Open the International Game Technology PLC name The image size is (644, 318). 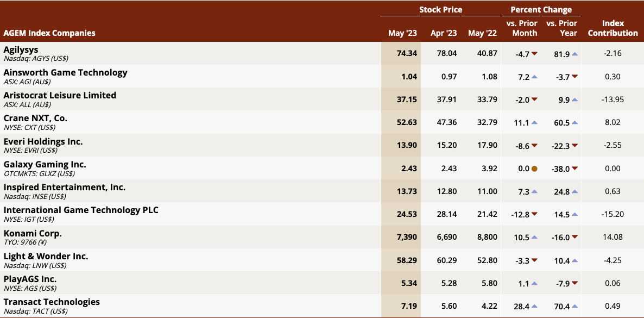(81, 210)
